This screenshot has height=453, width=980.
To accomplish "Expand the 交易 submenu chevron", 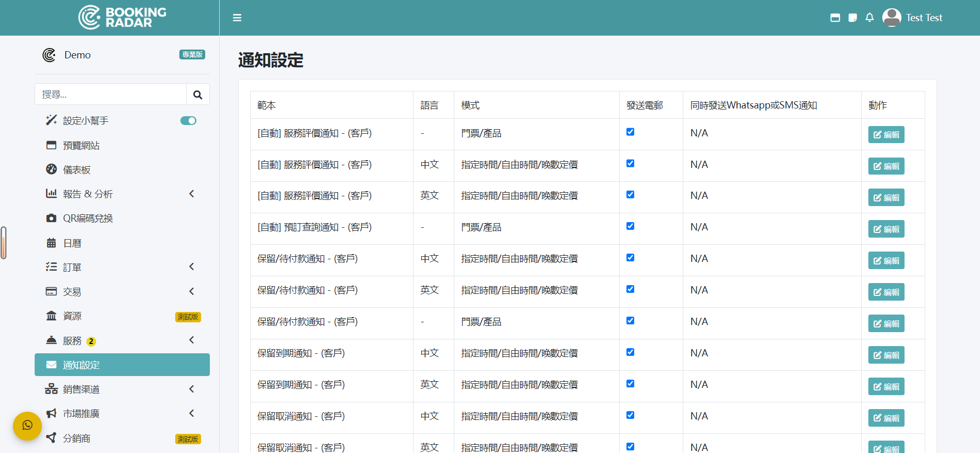I will (x=192, y=291).
